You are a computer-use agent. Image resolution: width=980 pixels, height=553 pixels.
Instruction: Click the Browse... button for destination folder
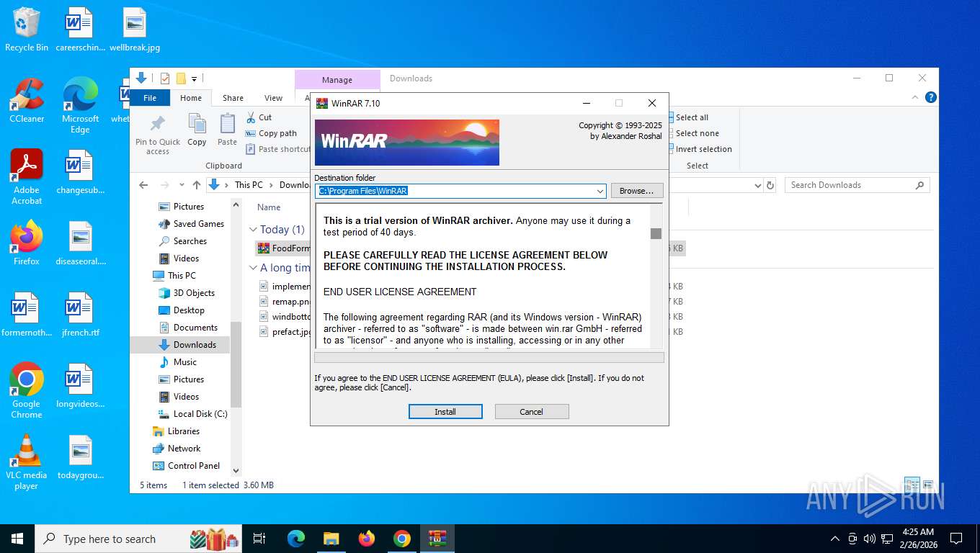tap(637, 191)
